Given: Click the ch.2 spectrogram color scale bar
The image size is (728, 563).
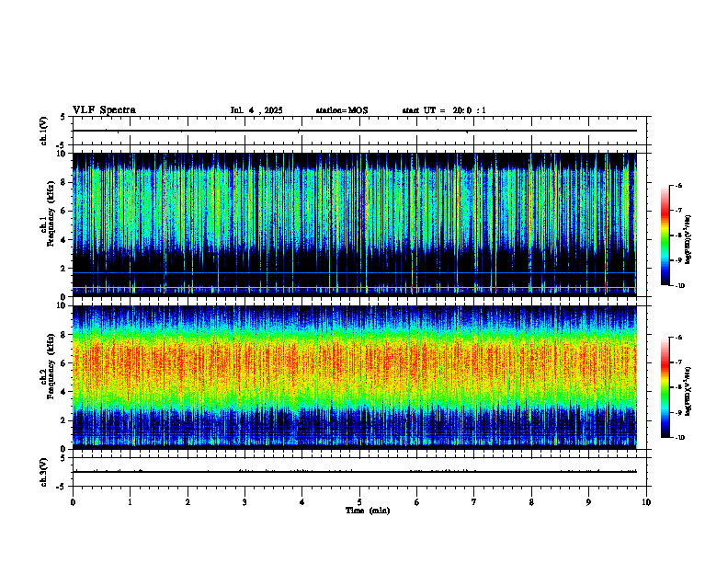Looking at the screenshot, I should 665,387.
